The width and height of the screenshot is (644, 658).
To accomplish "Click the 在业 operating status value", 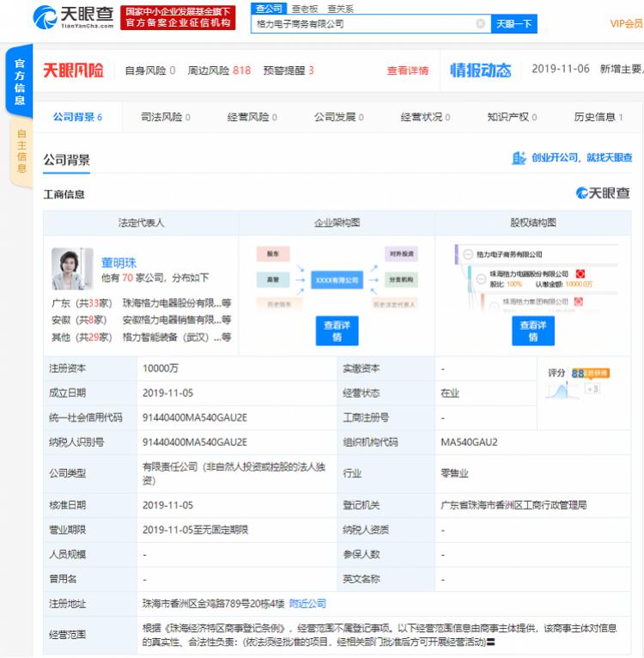I will pos(450,393).
